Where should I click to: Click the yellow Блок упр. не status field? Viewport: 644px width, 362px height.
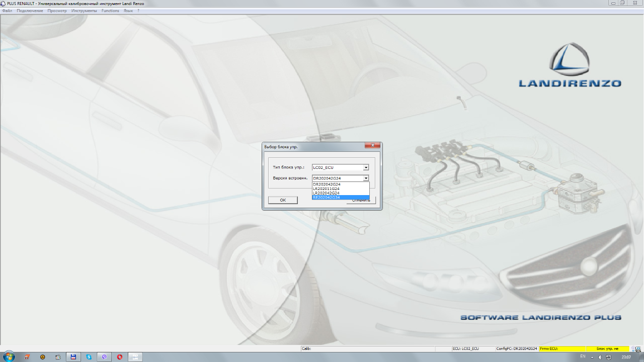[x=608, y=348]
